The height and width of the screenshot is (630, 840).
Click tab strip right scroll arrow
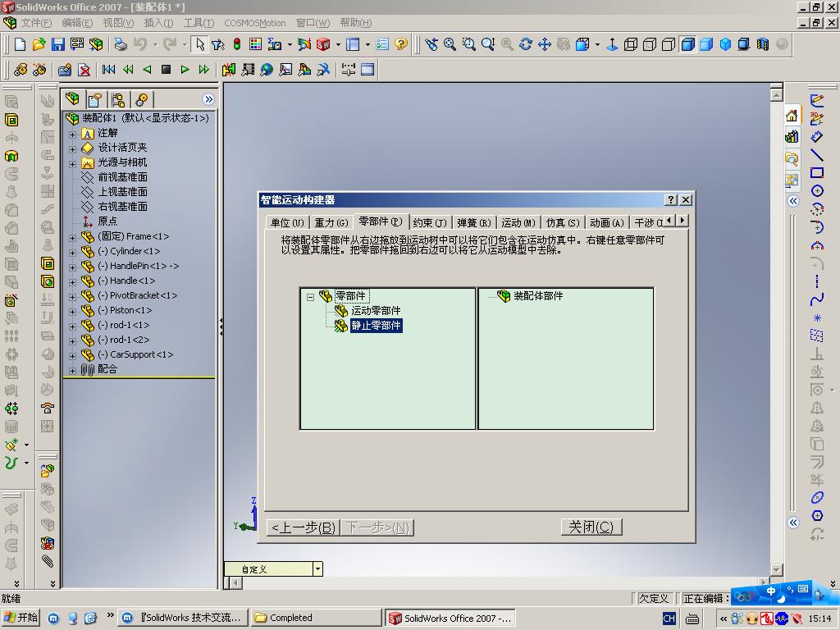click(x=682, y=220)
